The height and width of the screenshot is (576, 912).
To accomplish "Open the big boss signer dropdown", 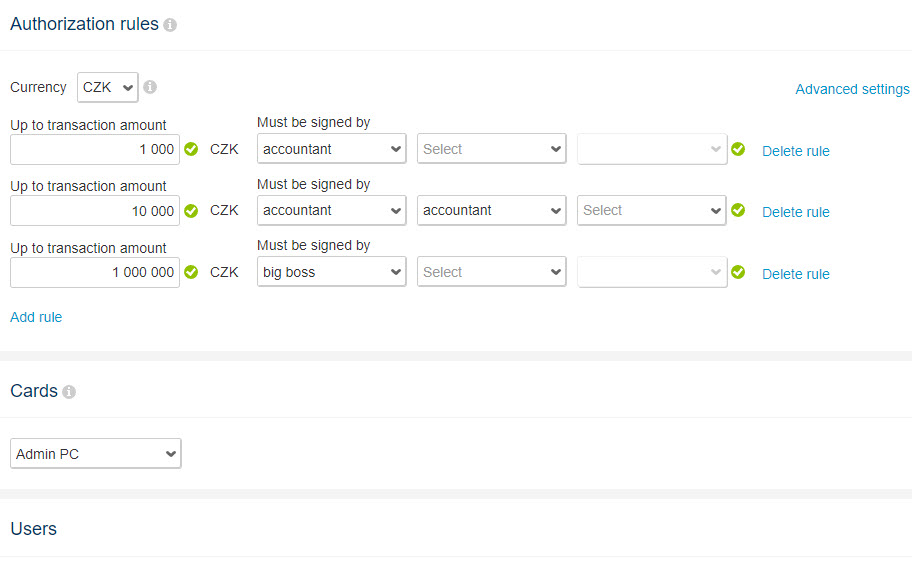I will tap(332, 272).
